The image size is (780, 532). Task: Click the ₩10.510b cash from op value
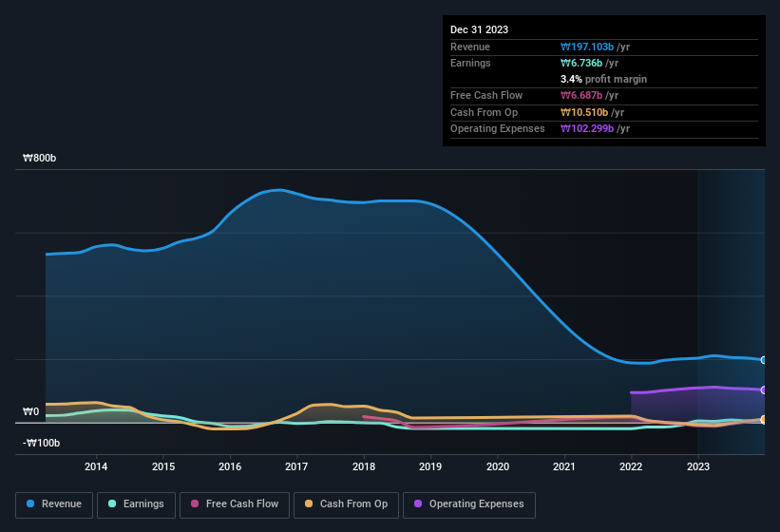click(584, 112)
